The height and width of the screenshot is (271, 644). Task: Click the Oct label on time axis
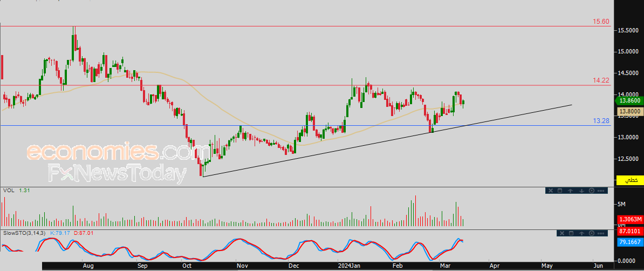186,266
